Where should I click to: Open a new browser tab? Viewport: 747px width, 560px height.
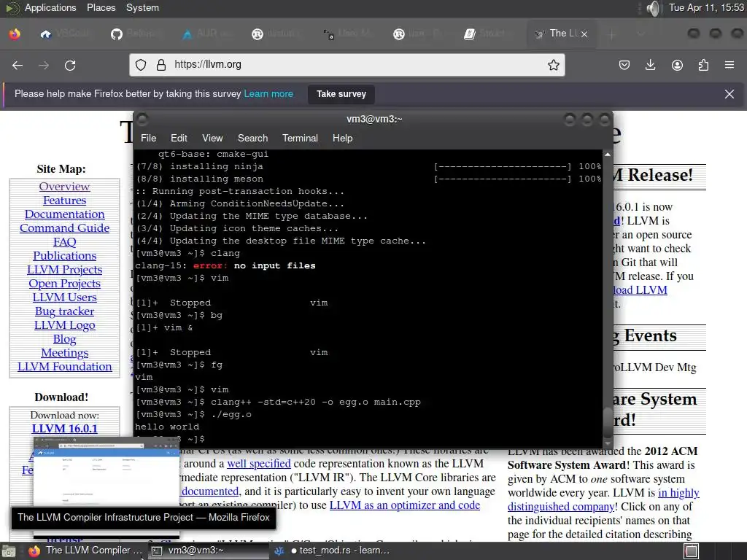[612, 34]
